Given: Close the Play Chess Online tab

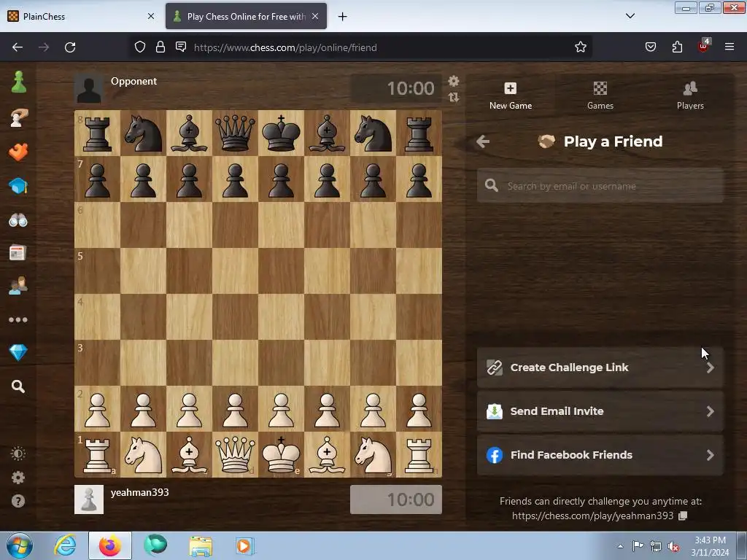Looking at the screenshot, I should (x=315, y=16).
